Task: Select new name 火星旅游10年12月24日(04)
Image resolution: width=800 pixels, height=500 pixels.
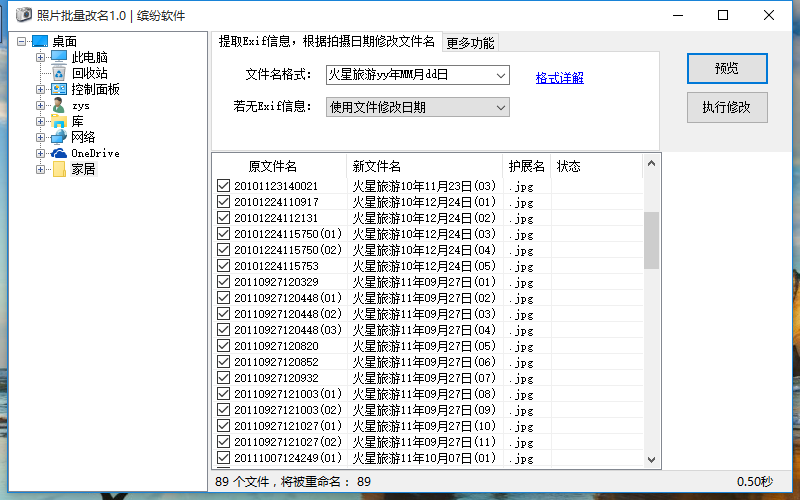Action: pos(424,250)
